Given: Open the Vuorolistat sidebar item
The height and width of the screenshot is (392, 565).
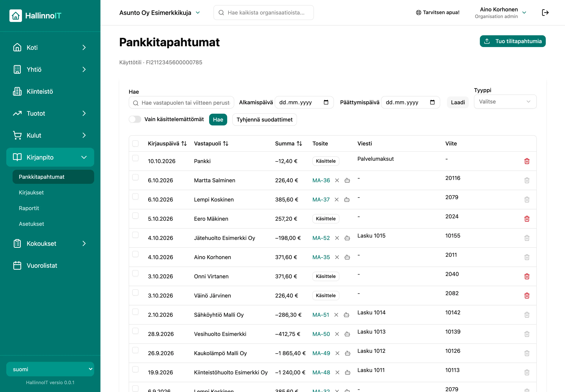Looking at the screenshot, I should pyautogui.click(x=50, y=266).
